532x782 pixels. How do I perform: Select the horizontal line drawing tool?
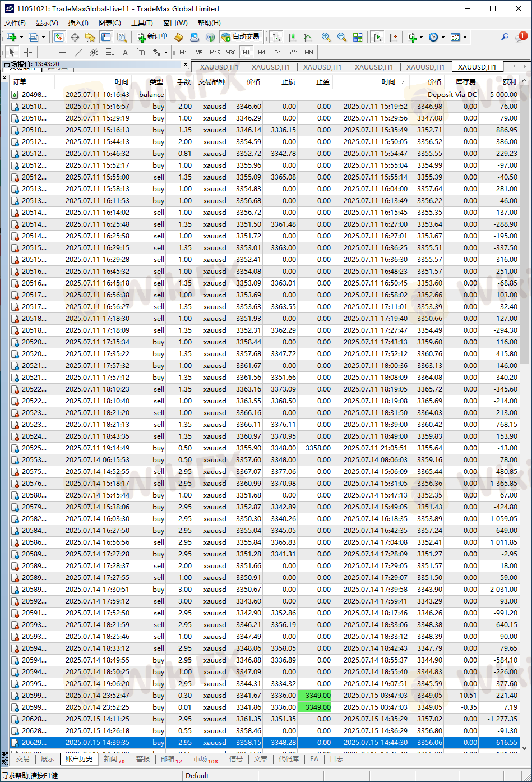63,52
